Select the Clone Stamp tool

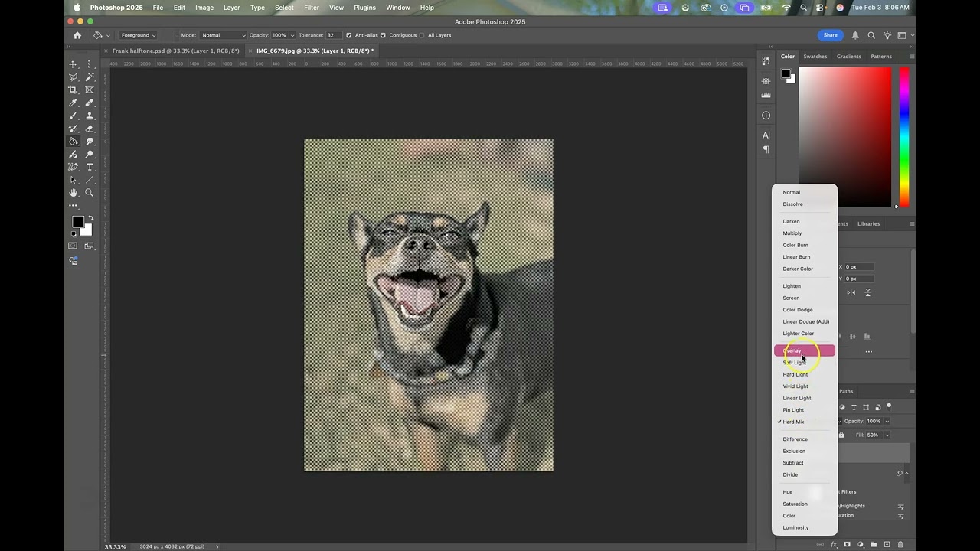tap(90, 116)
